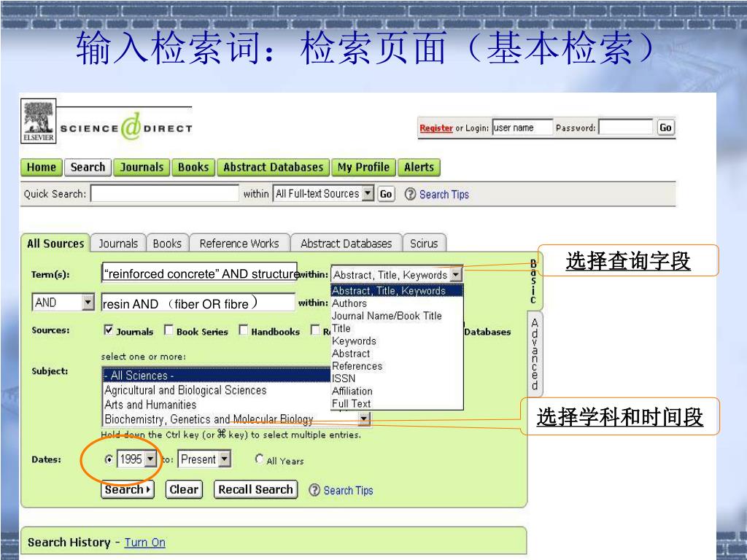Switch to the All Sources tab

pyautogui.click(x=55, y=244)
